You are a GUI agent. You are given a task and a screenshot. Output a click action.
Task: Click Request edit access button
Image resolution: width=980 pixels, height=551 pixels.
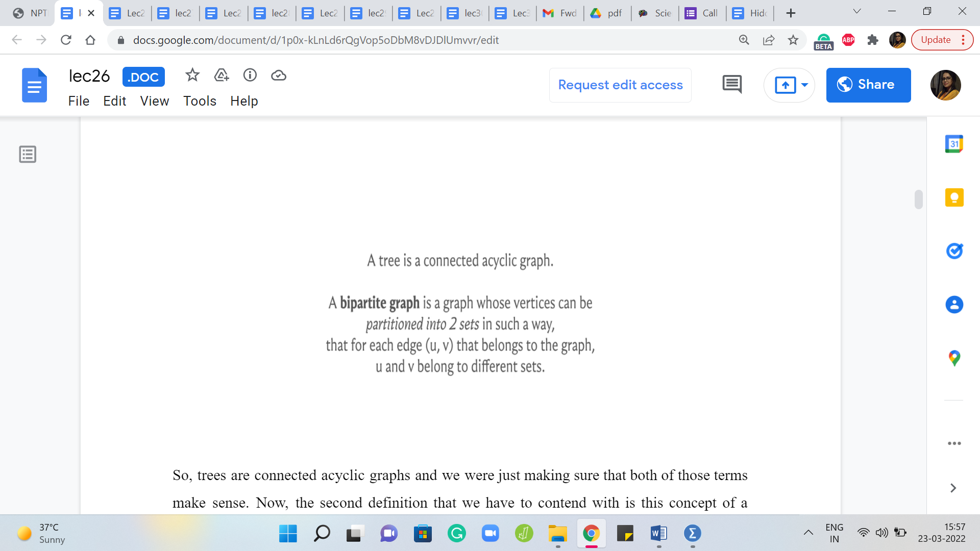(x=620, y=85)
